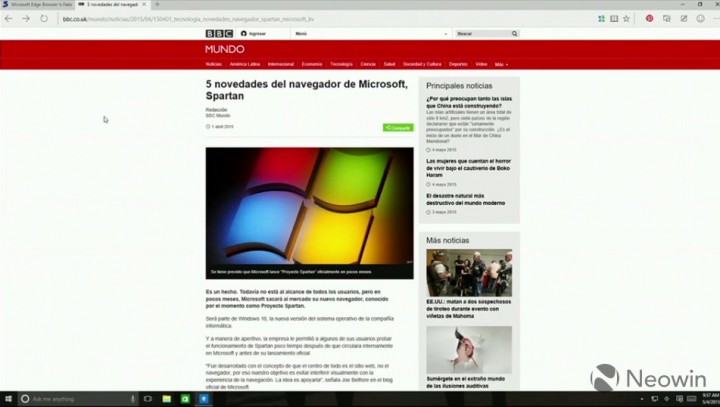Open the Boko Haram mujeres news link

pyautogui.click(x=468, y=168)
